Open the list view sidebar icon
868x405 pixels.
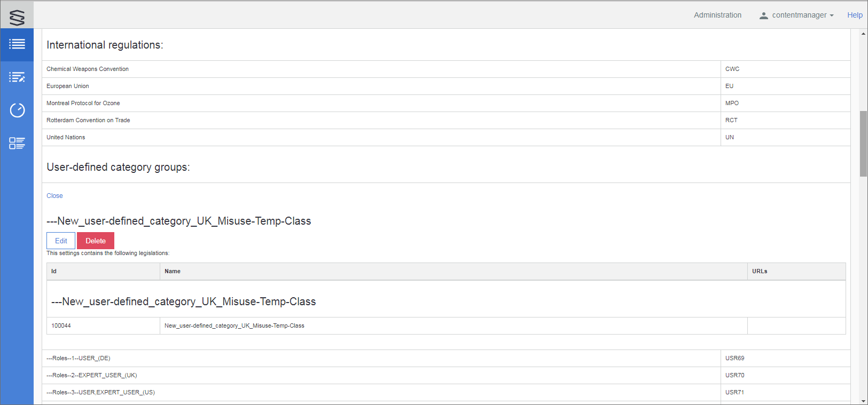[17, 44]
